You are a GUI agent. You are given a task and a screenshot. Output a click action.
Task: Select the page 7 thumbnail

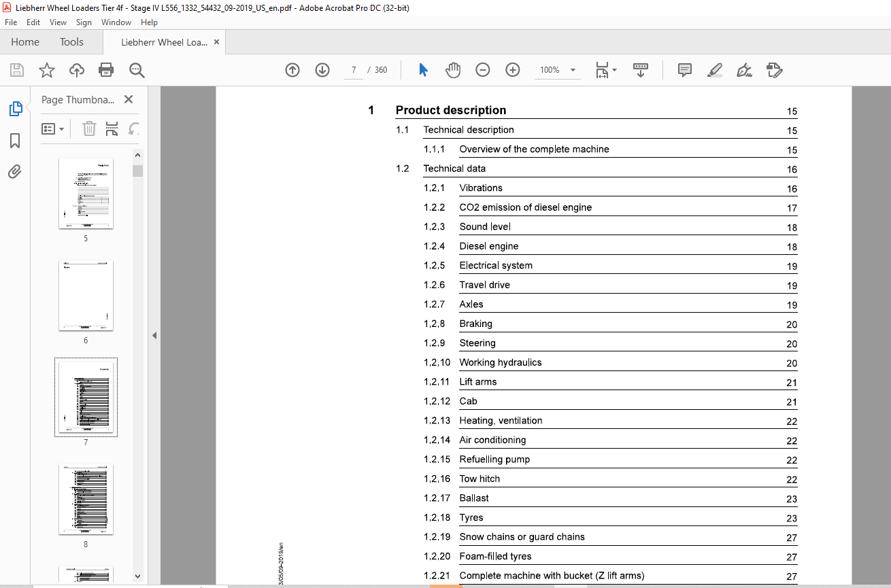click(86, 398)
